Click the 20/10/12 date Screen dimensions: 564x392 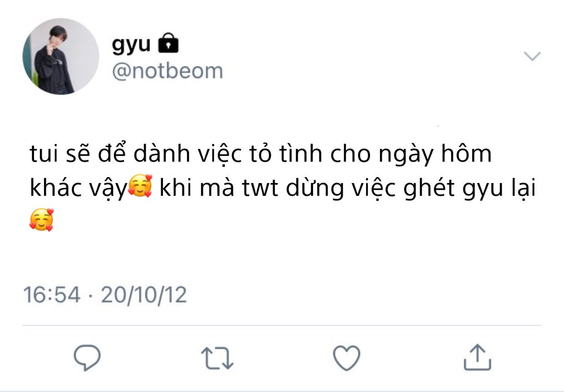click(x=144, y=294)
